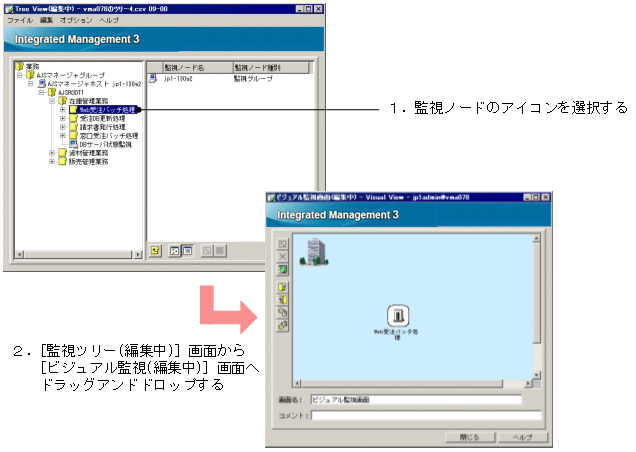Click the map vertical scrollbar thumb
Viewport: 636px width, 452px height.
[536, 293]
